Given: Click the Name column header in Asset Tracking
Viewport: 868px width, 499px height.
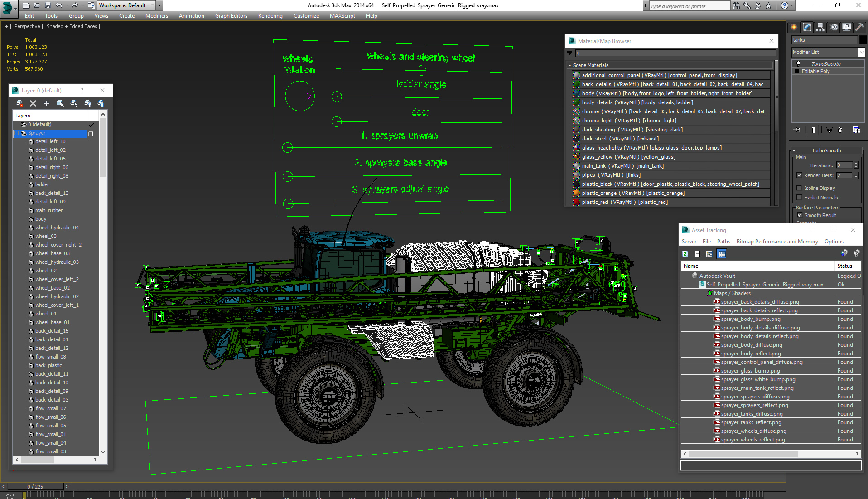Looking at the screenshot, I should pyautogui.click(x=757, y=266).
